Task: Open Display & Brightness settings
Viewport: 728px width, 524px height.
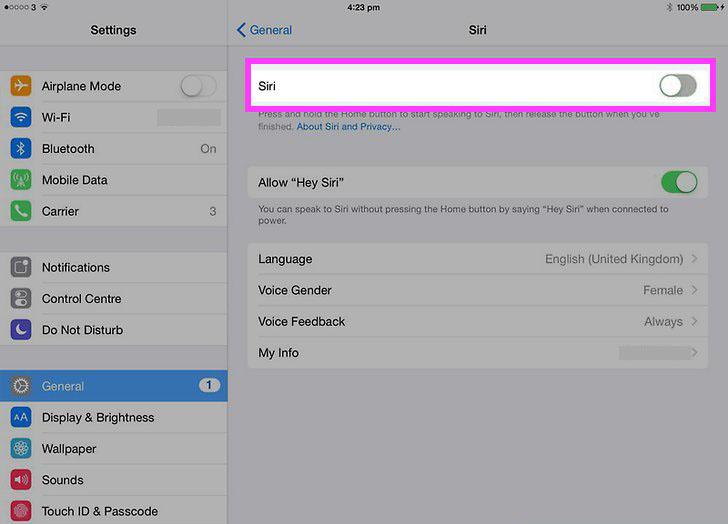Action: point(114,417)
